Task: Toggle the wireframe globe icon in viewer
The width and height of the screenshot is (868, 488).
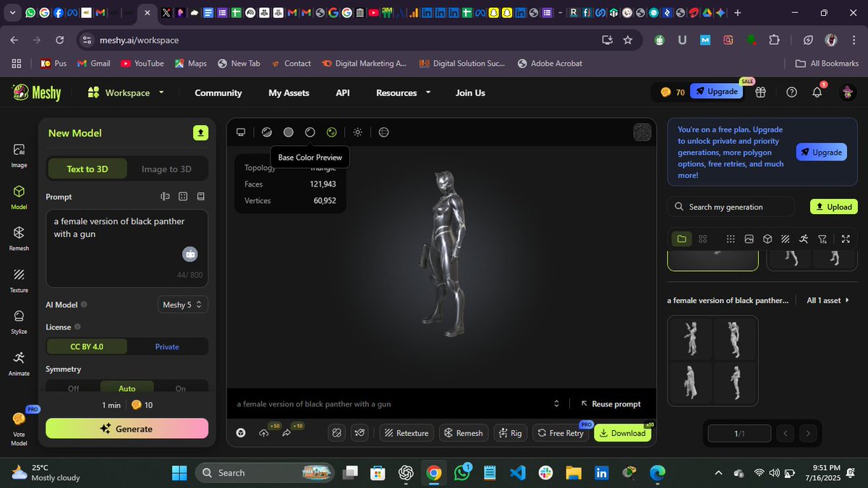Action: [x=384, y=132]
